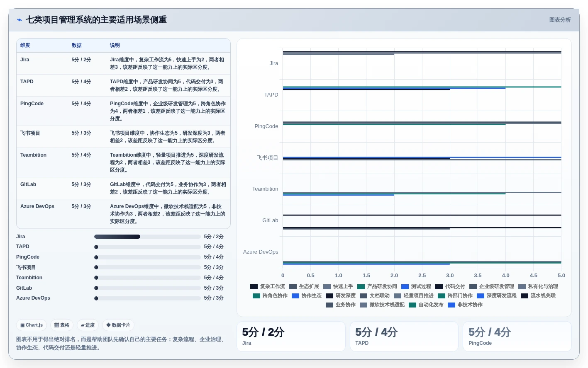Click the 飞书项目 progress bar
This screenshot has height=368, width=588.
(x=147, y=267)
